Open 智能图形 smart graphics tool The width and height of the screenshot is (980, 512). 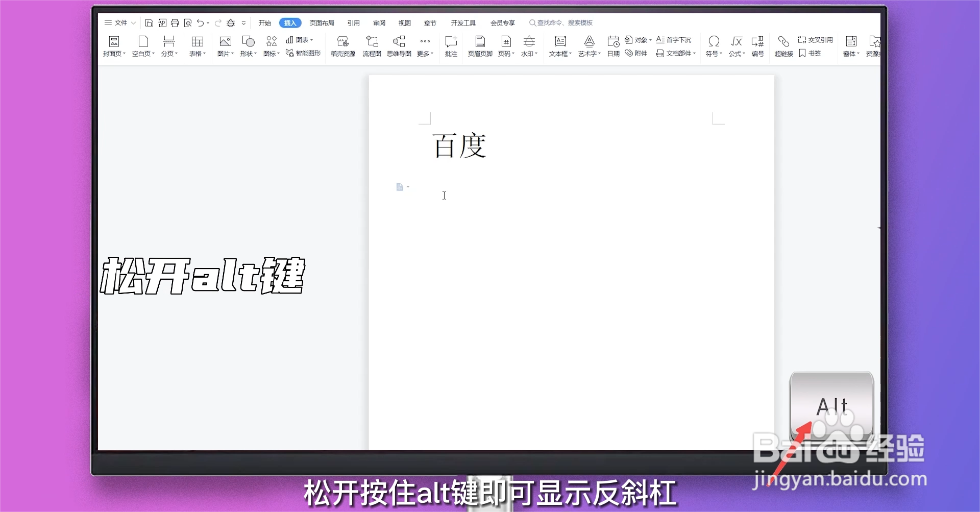(303, 53)
